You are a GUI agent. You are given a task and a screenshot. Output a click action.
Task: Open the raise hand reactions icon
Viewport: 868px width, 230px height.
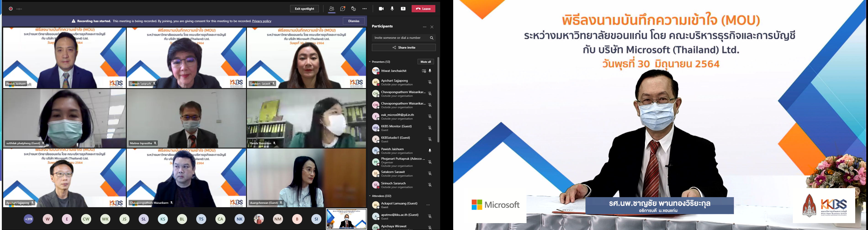point(353,9)
